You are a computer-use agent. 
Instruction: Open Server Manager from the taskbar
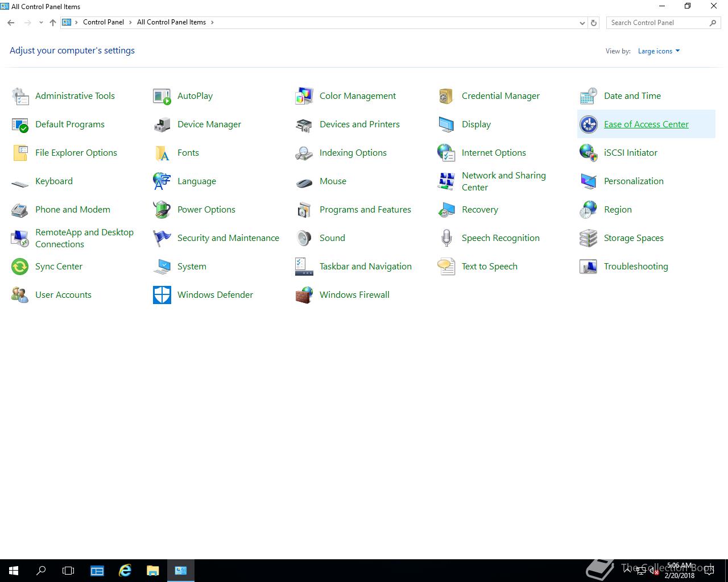click(97, 571)
